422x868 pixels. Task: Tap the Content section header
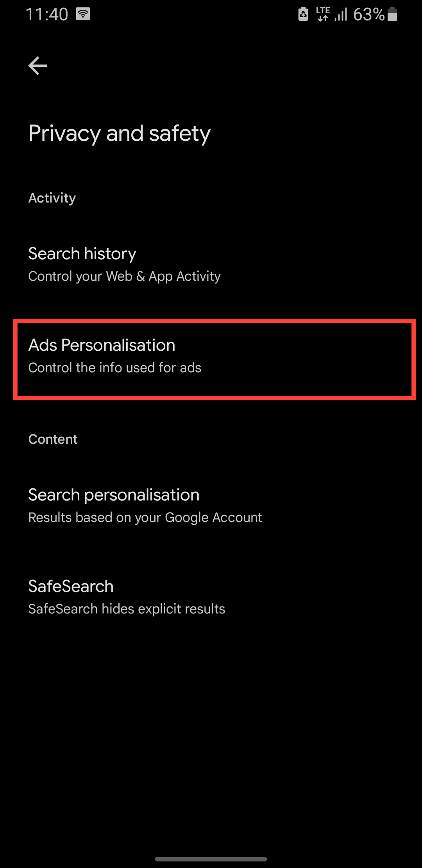(53, 439)
